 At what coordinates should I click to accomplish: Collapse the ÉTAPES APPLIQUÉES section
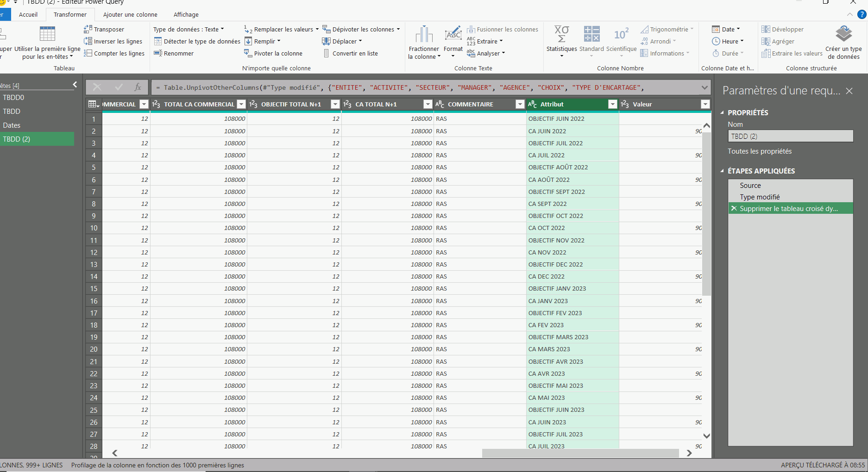722,171
